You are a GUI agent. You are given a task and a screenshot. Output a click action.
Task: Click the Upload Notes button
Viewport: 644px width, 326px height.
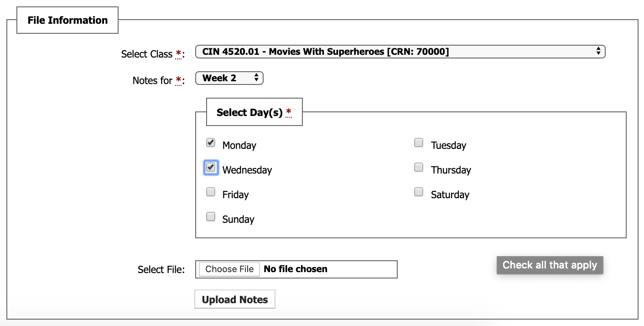point(234,299)
